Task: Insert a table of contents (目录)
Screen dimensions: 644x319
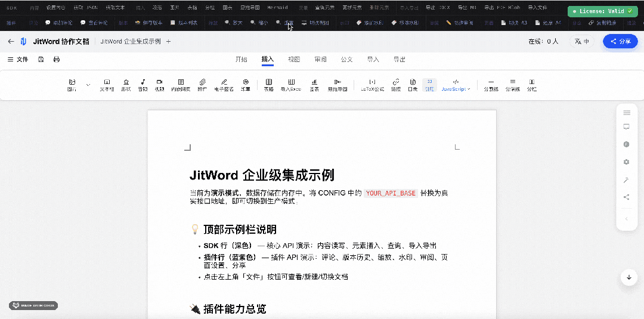Action: coord(413,85)
